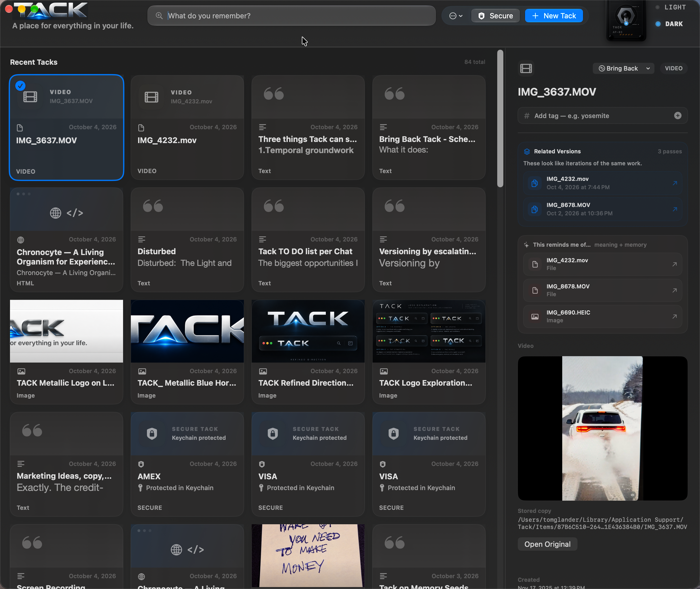Select the Disturbed text card title

pyautogui.click(x=157, y=251)
